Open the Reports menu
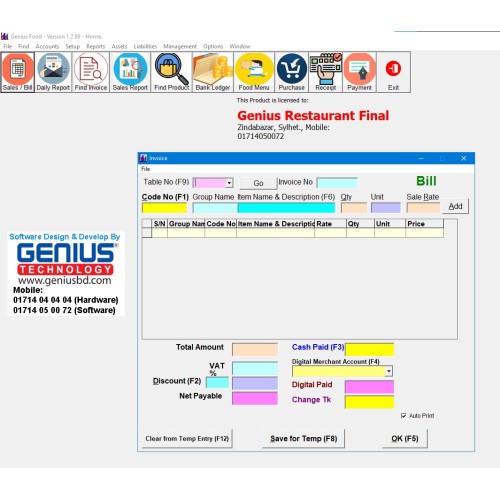500x500 pixels. click(96, 46)
